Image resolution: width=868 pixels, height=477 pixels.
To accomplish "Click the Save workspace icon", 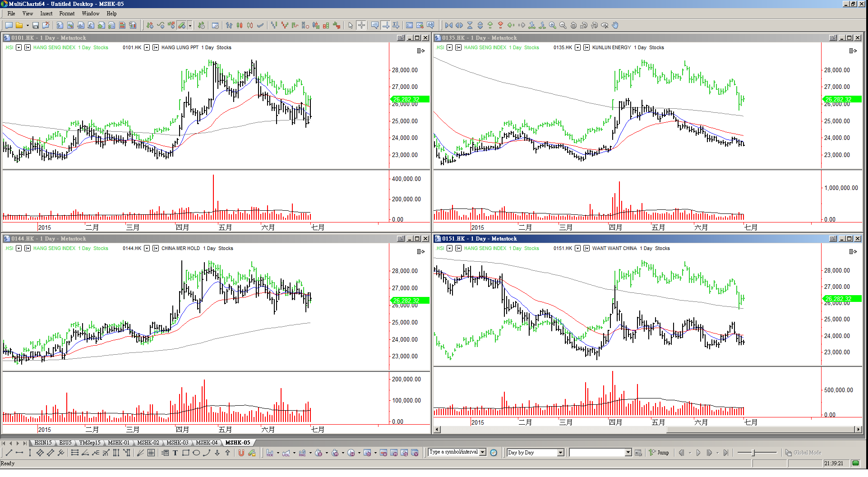I will pos(36,25).
